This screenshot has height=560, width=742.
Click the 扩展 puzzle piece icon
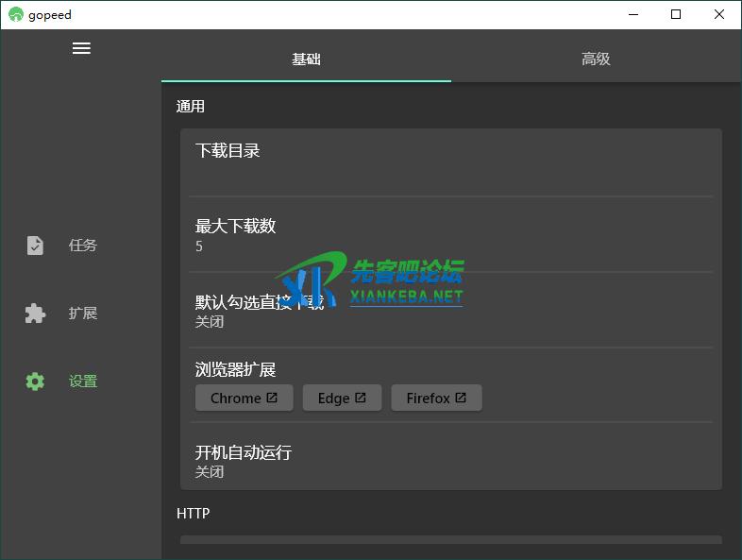click(35, 314)
